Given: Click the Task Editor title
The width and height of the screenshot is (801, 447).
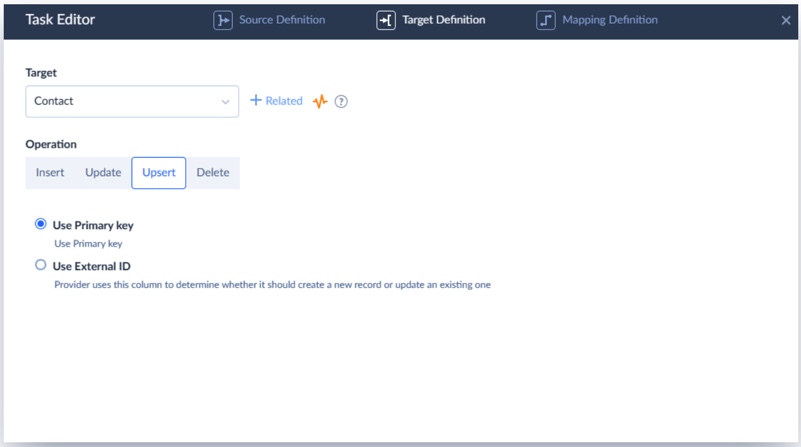Looking at the screenshot, I should coord(60,19).
